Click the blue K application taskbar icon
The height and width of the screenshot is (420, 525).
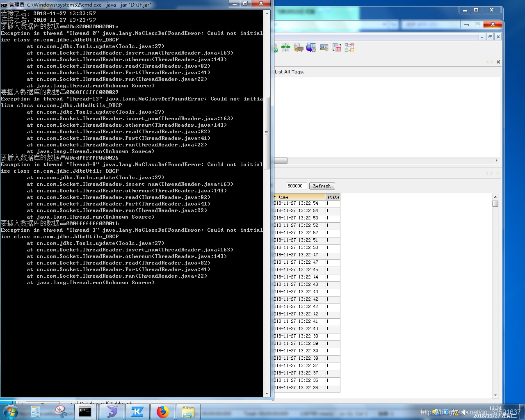tap(137, 412)
